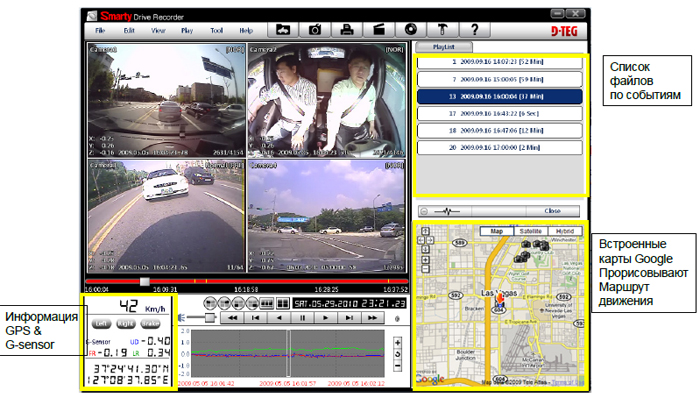The width and height of the screenshot is (700, 398).
Task: Switch to the strip view layout icon
Action: [x=267, y=303]
